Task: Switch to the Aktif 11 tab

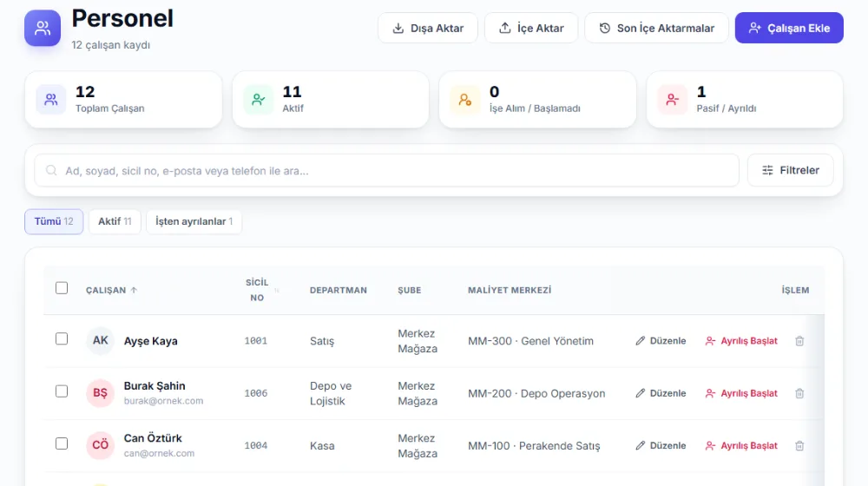Action: [x=115, y=221]
